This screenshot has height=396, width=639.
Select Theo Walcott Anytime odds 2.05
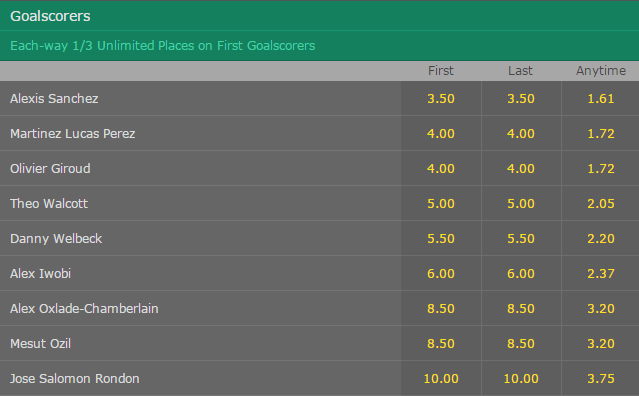(x=601, y=204)
